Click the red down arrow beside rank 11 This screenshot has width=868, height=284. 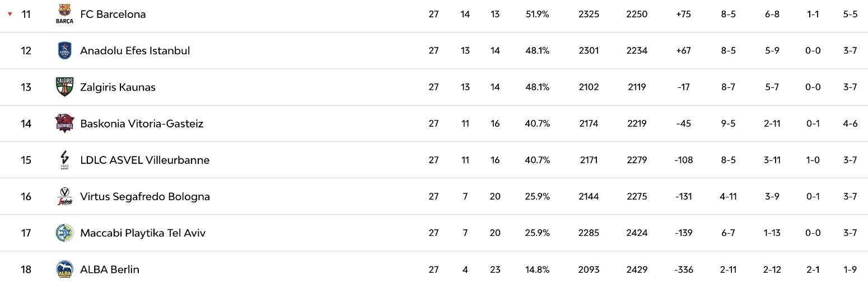10,14
